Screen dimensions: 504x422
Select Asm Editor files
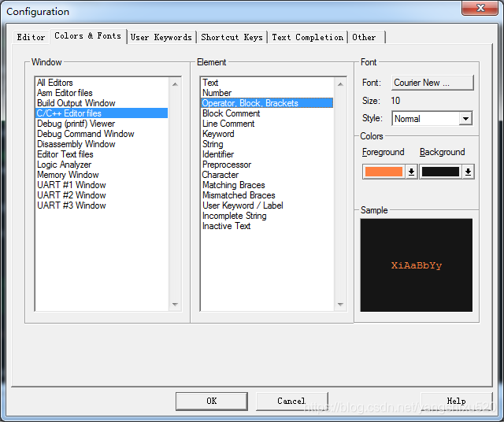point(102,93)
